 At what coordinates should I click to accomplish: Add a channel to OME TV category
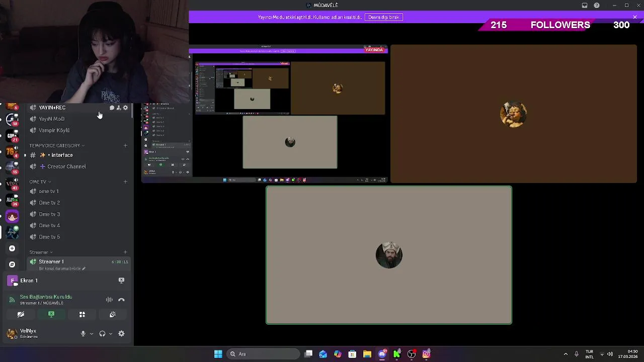pyautogui.click(x=125, y=182)
